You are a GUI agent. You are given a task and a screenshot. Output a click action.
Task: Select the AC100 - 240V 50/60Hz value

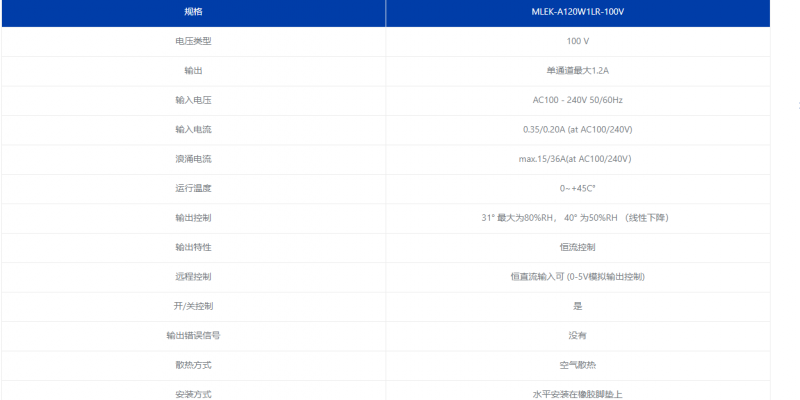point(578,101)
